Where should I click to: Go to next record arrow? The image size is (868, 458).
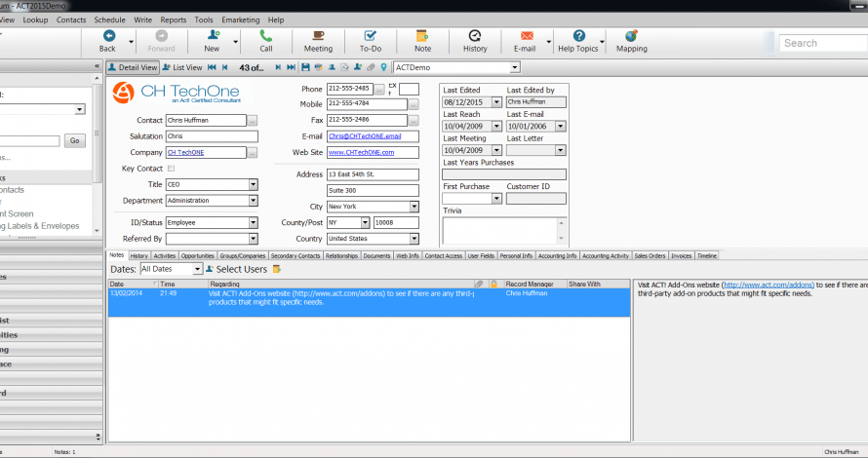[278, 67]
